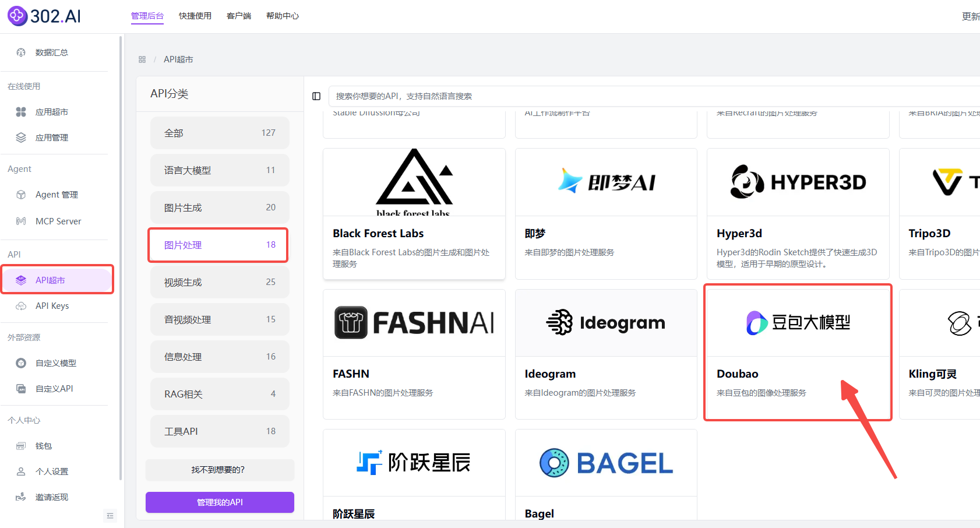The height and width of the screenshot is (528, 980).
Task: Click the sidebar vertical scrollbar
Action: pos(121,258)
